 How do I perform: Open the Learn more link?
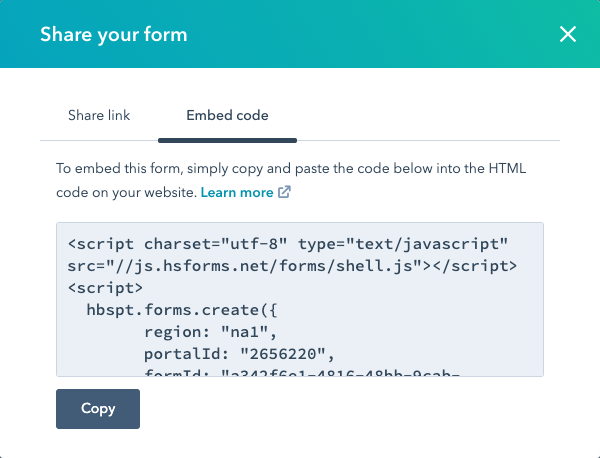237,192
